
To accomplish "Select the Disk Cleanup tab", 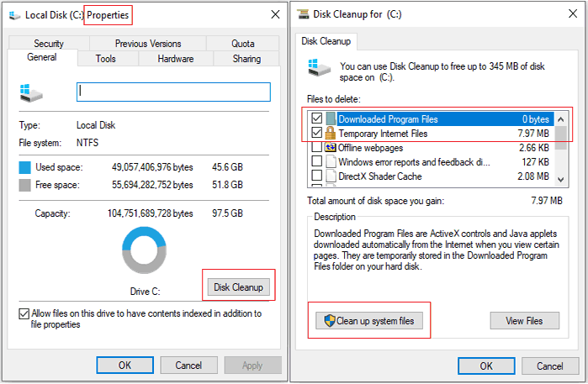I will [x=326, y=41].
